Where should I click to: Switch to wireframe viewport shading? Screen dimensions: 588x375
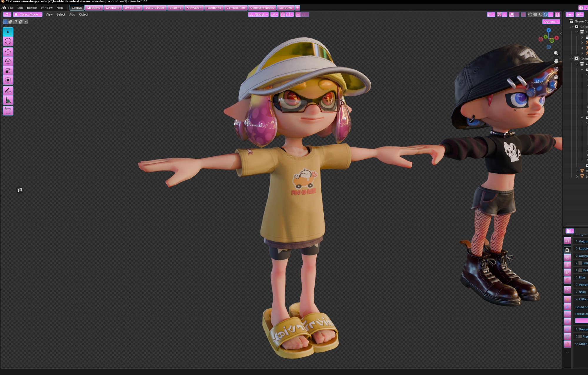(530, 14)
